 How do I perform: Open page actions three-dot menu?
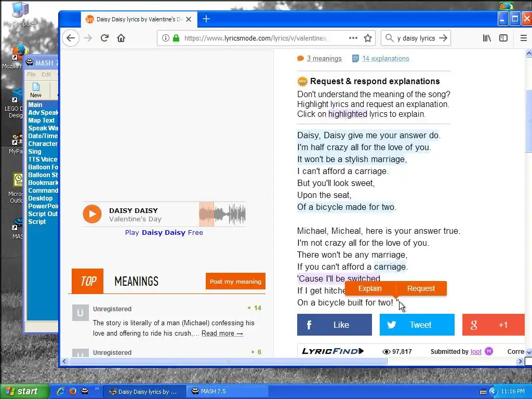353,38
